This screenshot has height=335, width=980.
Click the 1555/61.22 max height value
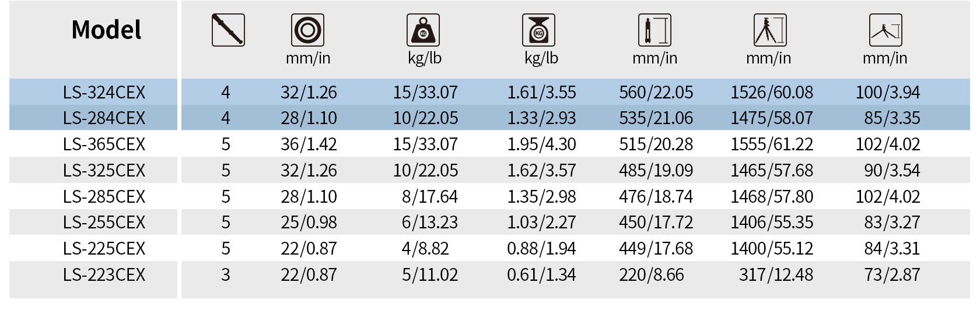coord(772,144)
